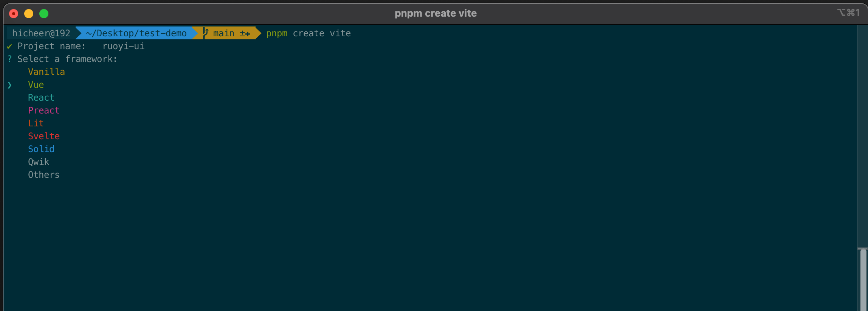Select the React framework option
The image size is (868, 311).
click(x=41, y=98)
